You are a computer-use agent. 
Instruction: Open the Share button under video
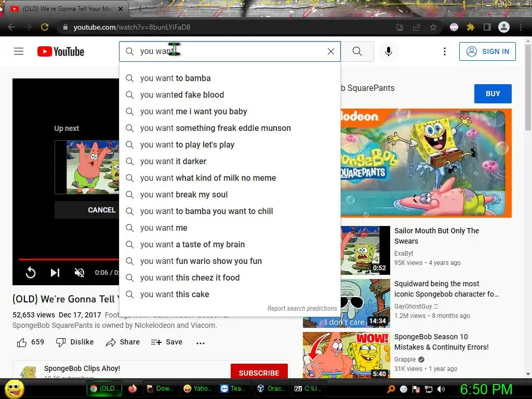(x=123, y=342)
